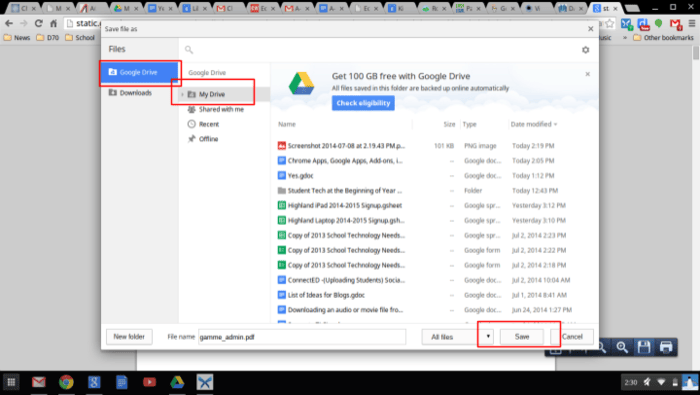Click the File name input field
The width and height of the screenshot is (700, 395).
[x=302, y=337]
